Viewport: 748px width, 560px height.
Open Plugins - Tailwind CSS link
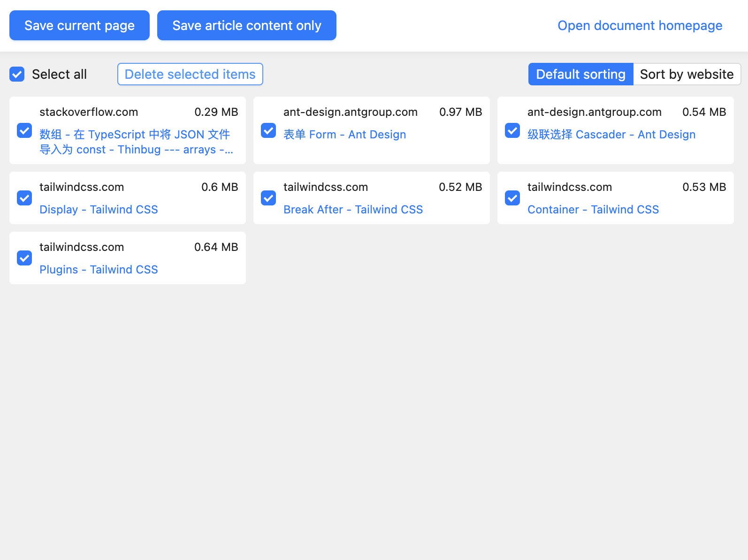coord(99,270)
